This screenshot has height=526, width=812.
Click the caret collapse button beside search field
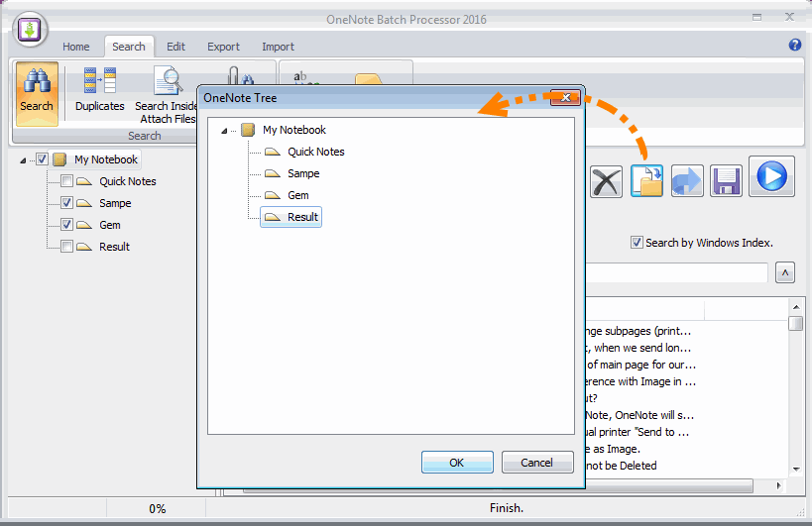pyautogui.click(x=785, y=272)
